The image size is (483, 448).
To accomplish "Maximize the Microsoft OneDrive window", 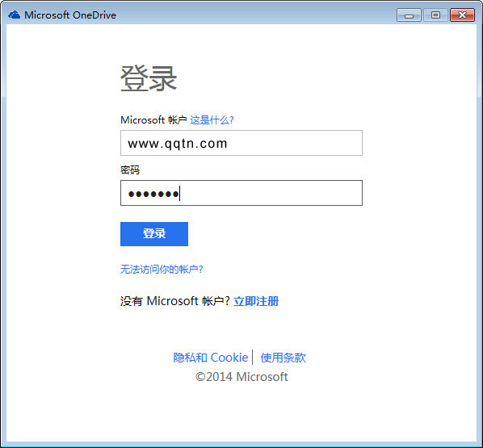I will pyautogui.click(x=435, y=15).
